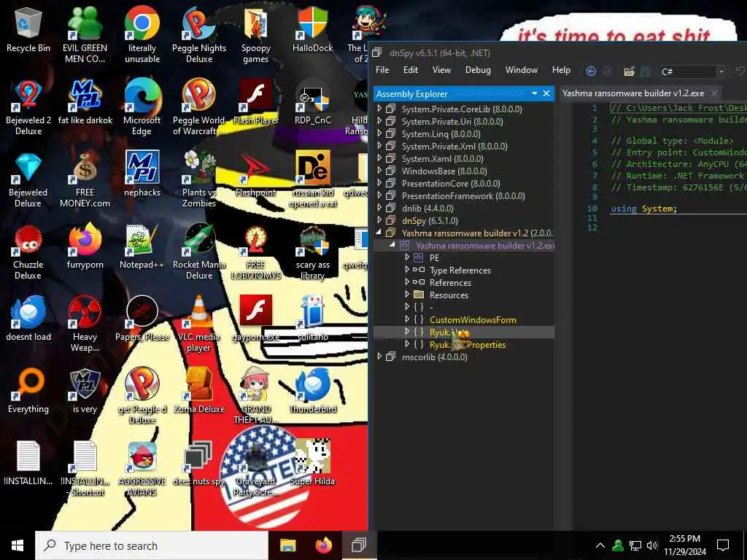This screenshot has width=747, height=560.
Task: Click the taskbar clock showing 2:55 PM
Action: pos(684,545)
